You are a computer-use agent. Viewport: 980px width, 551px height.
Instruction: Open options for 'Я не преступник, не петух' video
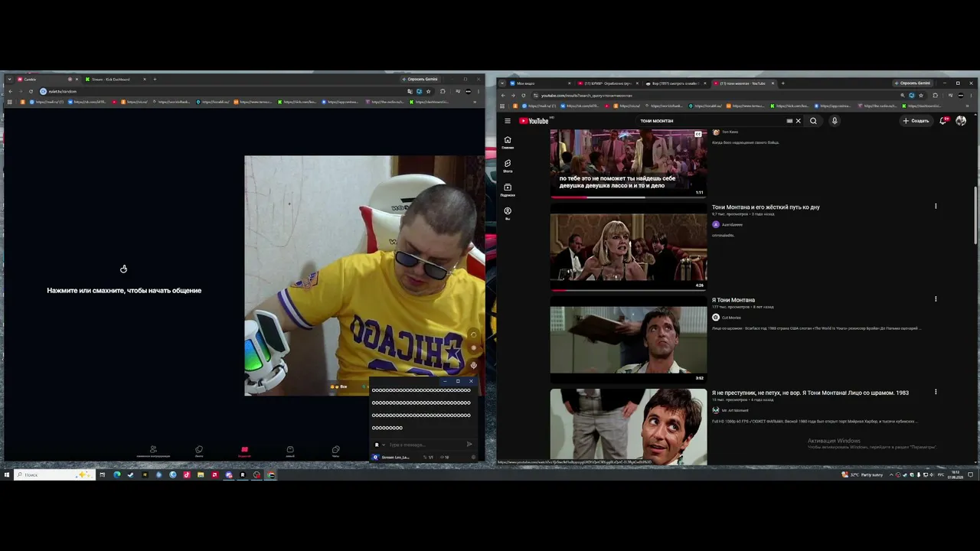936,392
